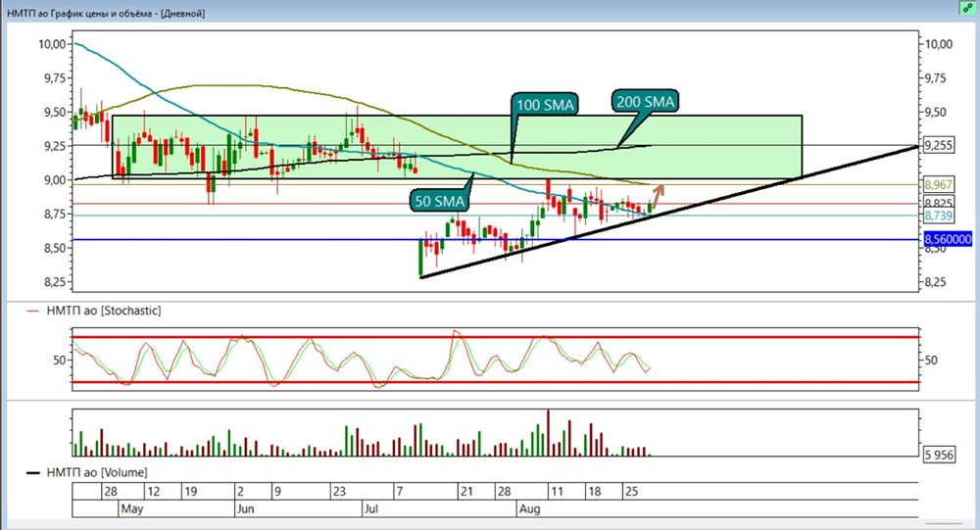Screen dimensions: 980x530
Task: Click the НМТП ао [Volume] legend label
Action: (97, 472)
